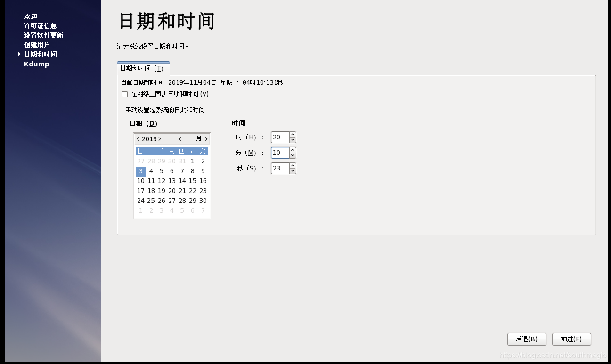
Task: Select day 8 in the calendar
Action: (193, 171)
